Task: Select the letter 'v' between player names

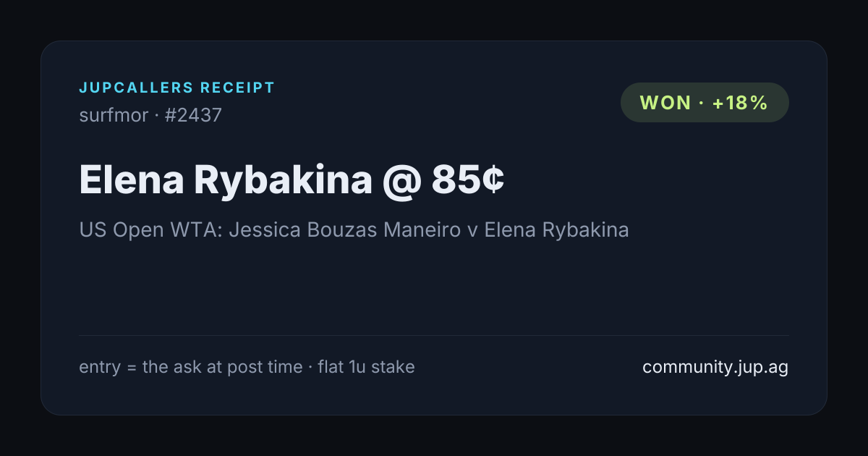Action: click(474, 231)
